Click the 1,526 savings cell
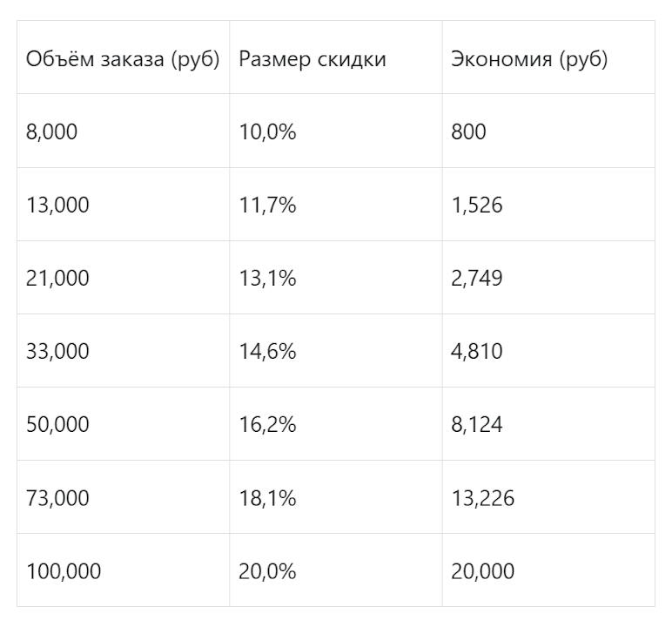 [477, 206]
